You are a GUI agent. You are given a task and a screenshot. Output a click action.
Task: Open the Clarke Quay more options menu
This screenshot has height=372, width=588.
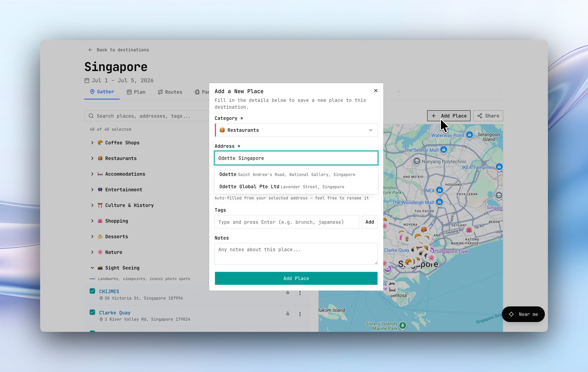click(300, 314)
